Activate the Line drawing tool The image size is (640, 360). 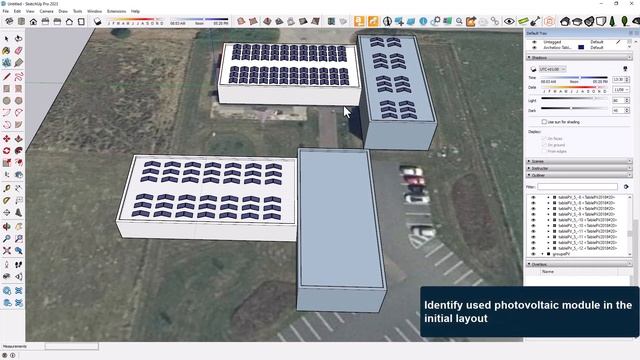[7, 76]
